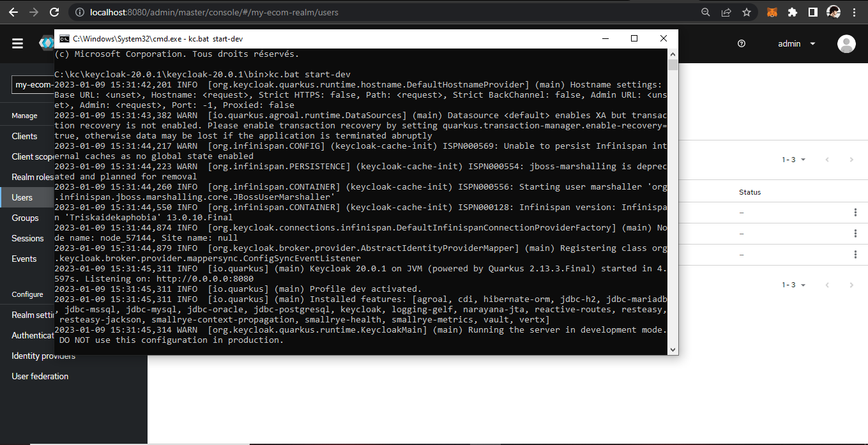Open the kebab menu of the third user row
The image size is (868, 445).
(855, 254)
